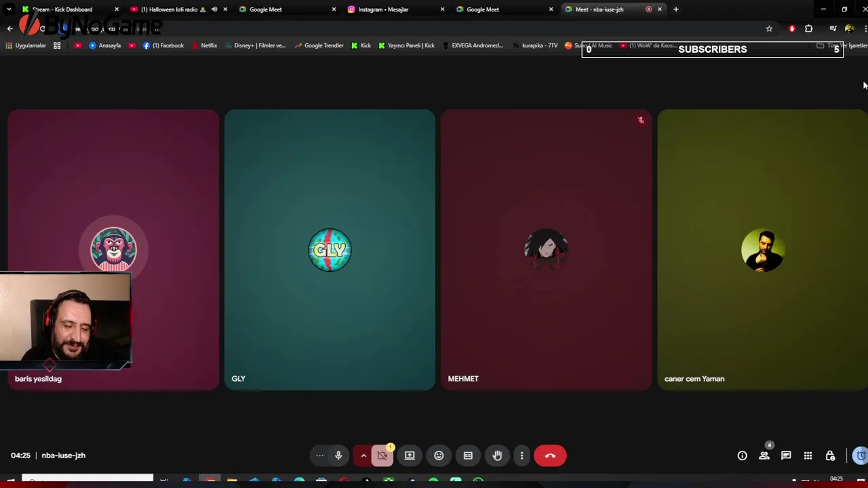Open EXVEGA Andromed bookmark

[x=472, y=45]
